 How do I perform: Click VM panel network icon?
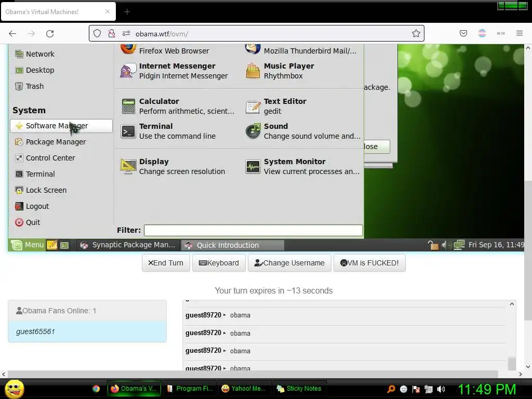pos(459,245)
